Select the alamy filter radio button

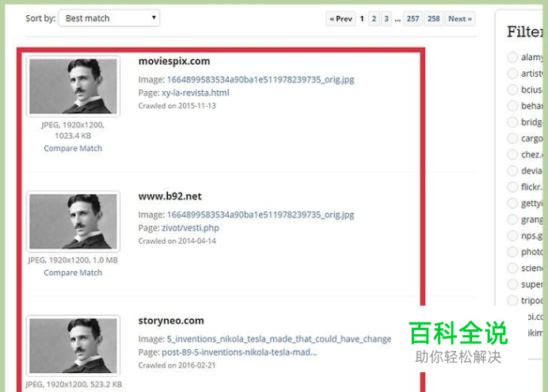point(512,57)
